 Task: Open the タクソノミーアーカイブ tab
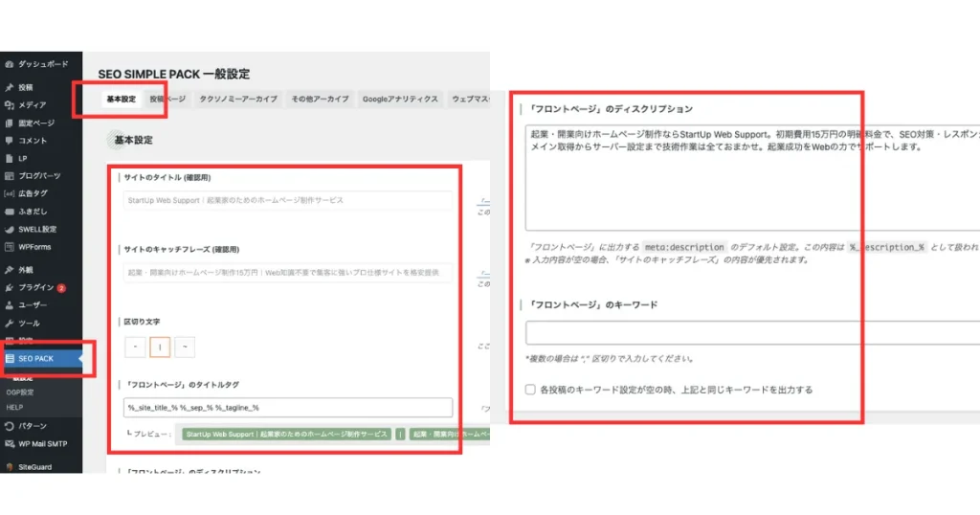[x=238, y=100]
